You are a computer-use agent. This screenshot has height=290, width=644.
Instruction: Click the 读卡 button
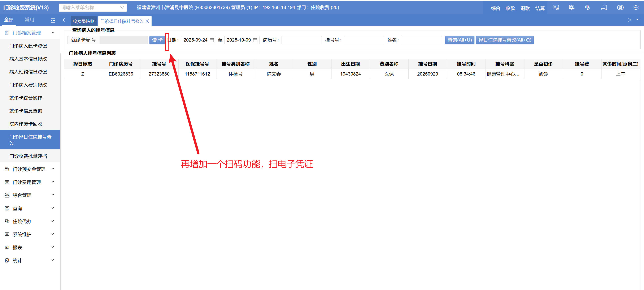[x=157, y=40]
